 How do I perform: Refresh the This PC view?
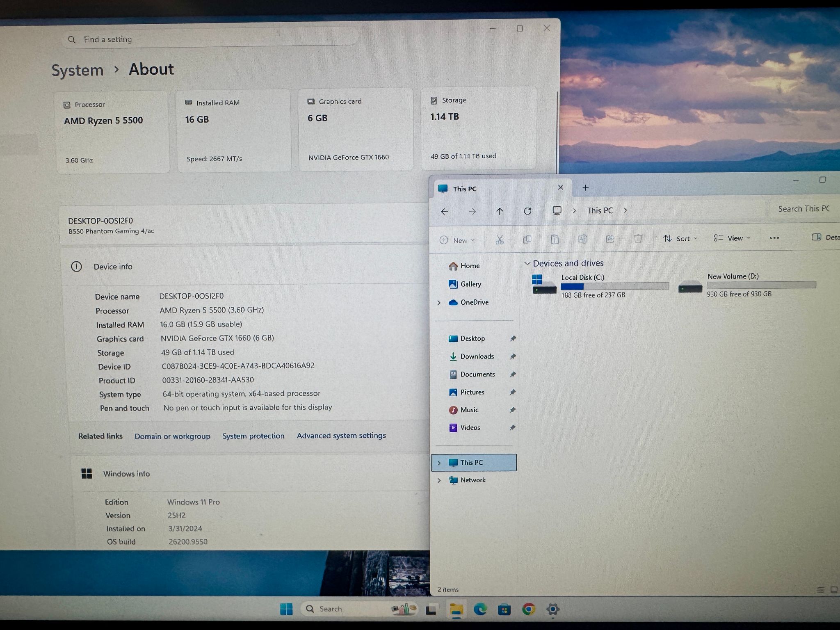(528, 211)
